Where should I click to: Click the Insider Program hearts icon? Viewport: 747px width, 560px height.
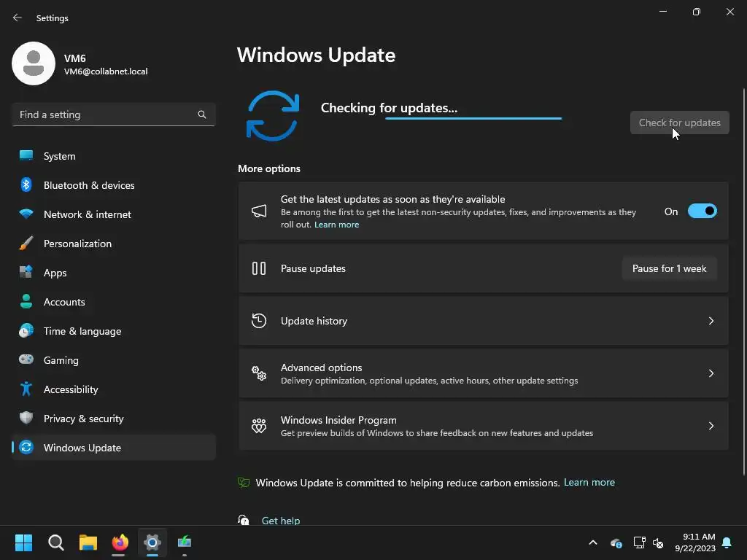pyautogui.click(x=259, y=425)
